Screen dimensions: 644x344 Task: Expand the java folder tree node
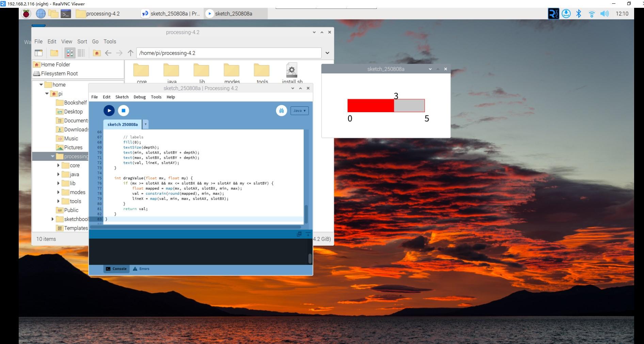pos(58,174)
